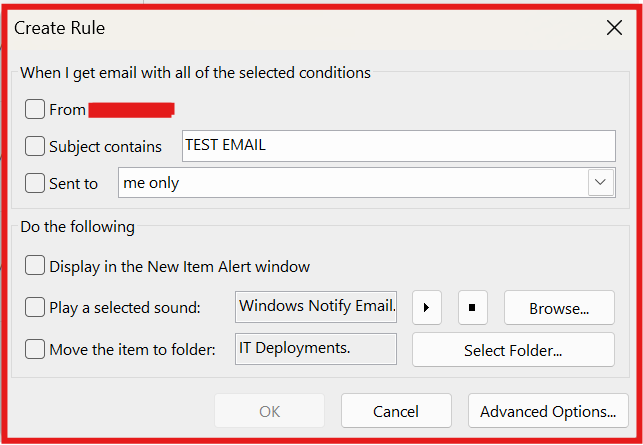Tick the Subject contains checkbox
643x445 pixels.
34,146
